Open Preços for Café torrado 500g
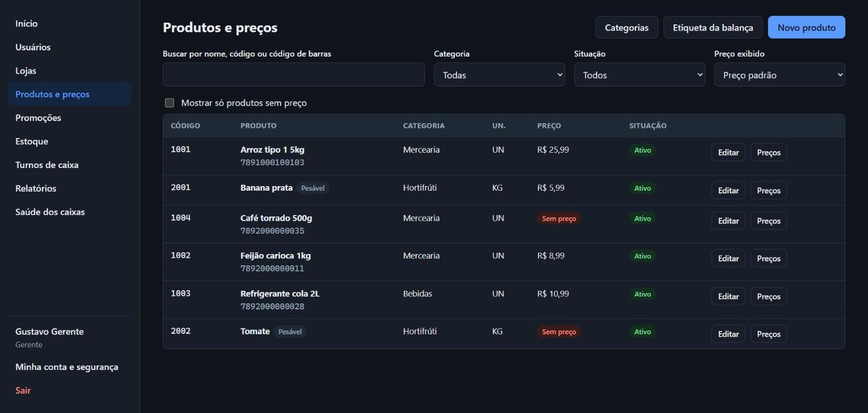This screenshot has width=868, height=413. tap(769, 221)
